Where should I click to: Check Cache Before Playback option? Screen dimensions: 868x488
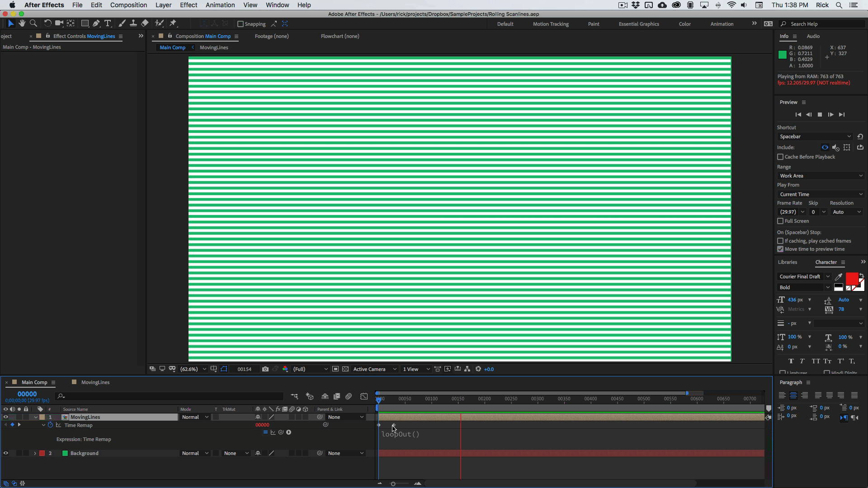[x=780, y=157]
